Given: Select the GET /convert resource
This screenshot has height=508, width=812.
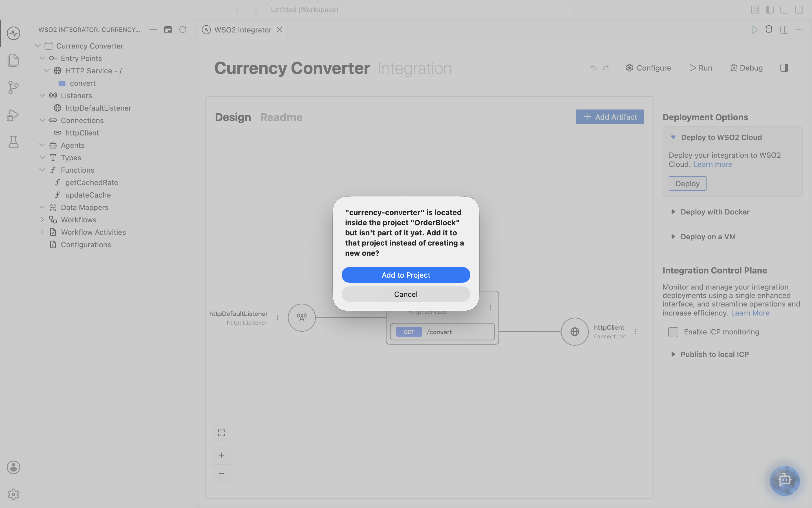Looking at the screenshot, I should [x=442, y=332].
